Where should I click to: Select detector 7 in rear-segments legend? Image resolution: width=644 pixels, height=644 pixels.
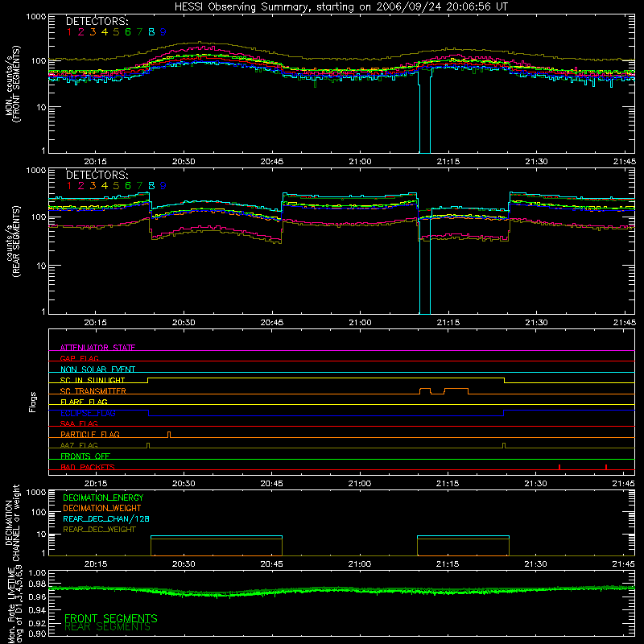tap(139, 186)
